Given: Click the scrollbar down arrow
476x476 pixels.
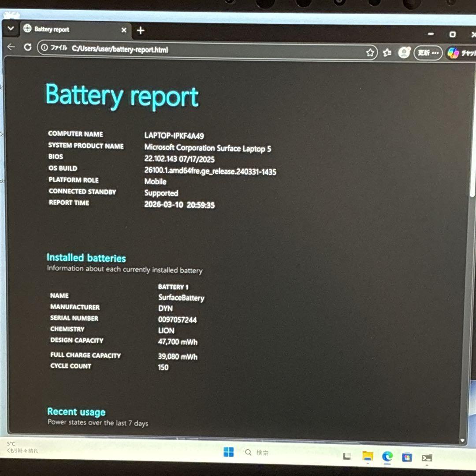Looking at the screenshot, I should pos(462,440).
